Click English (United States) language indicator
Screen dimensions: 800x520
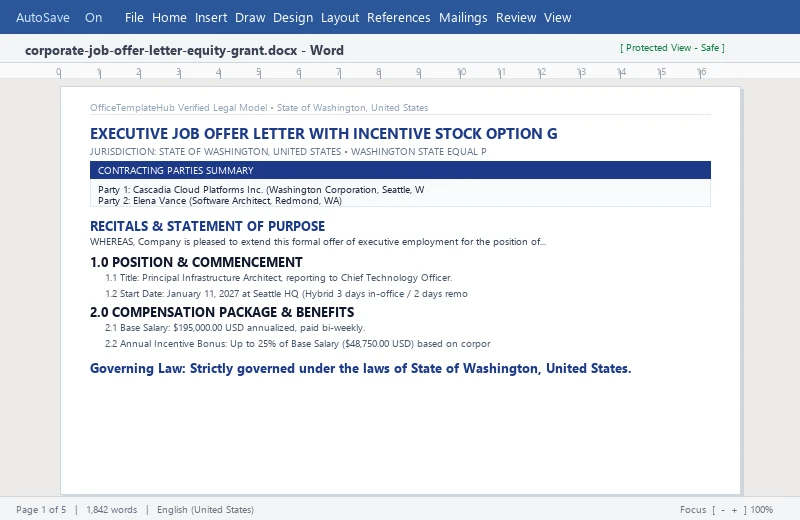click(x=205, y=510)
